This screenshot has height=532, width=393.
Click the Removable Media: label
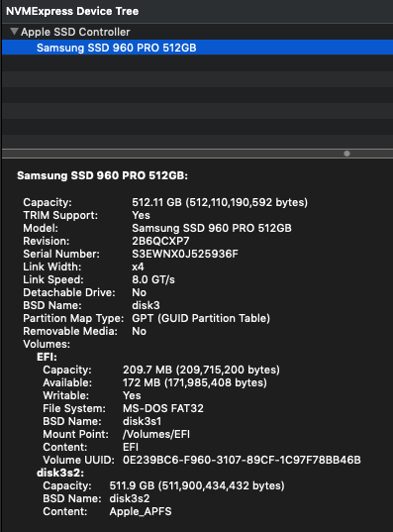pyautogui.click(x=70, y=331)
